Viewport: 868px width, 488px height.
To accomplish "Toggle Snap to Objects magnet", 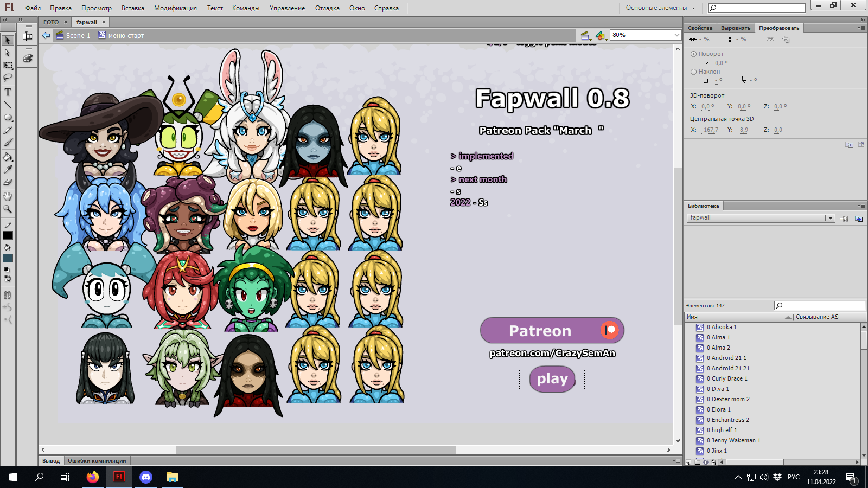I will click(8, 295).
